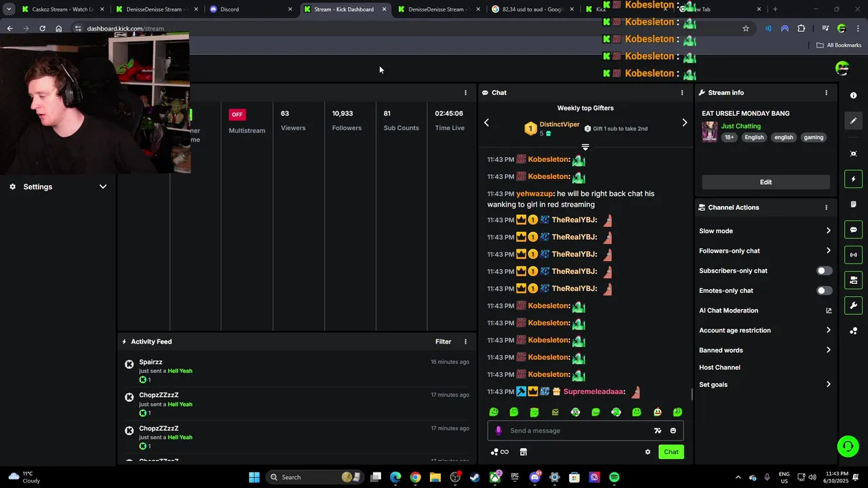The image size is (868, 488).
Task: Toggle Subscribers-only chat switch
Action: [x=824, y=270]
